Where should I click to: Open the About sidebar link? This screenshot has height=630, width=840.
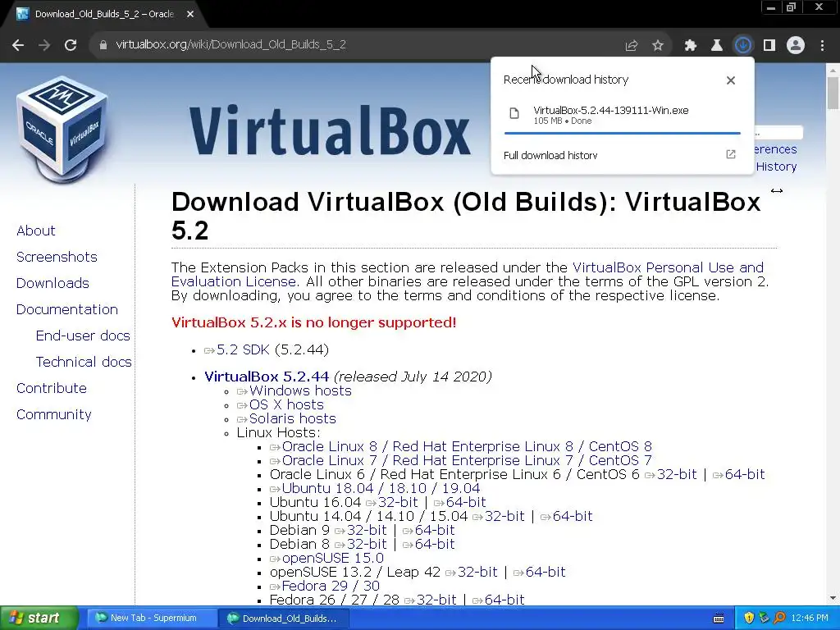36,231
